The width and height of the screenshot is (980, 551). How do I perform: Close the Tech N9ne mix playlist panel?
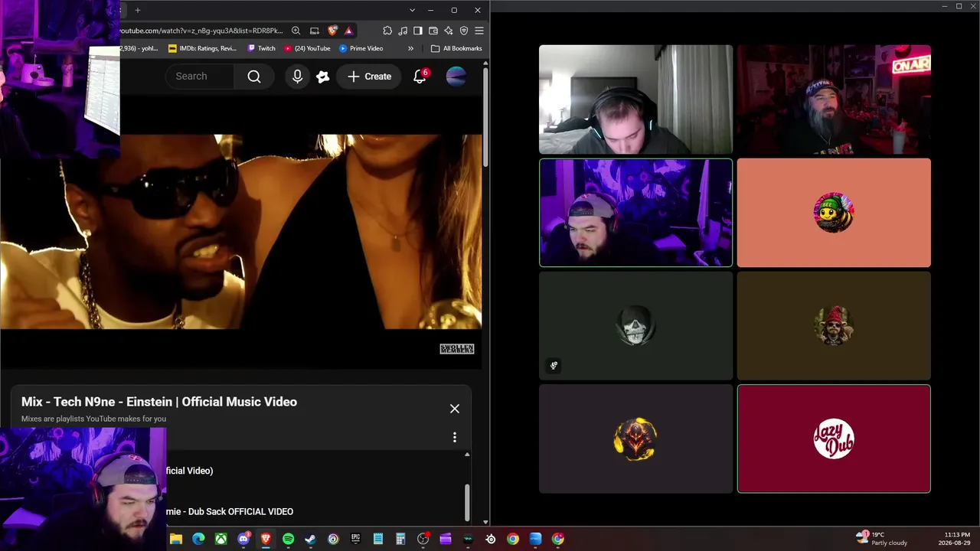[x=455, y=409]
